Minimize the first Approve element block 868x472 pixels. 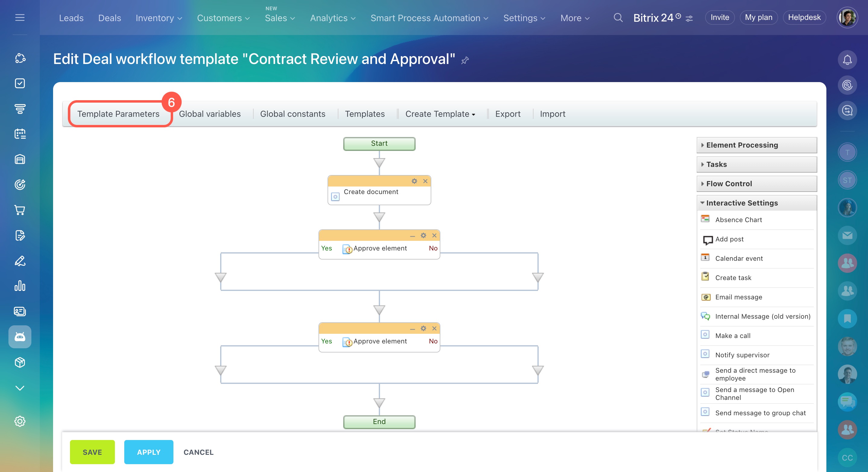click(412, 236)
